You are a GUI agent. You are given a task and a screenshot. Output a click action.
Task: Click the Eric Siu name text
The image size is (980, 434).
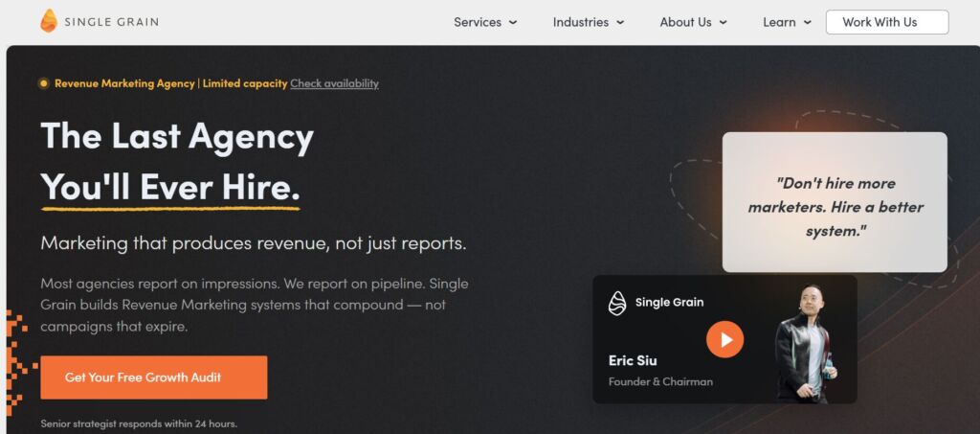pos(633,361)
